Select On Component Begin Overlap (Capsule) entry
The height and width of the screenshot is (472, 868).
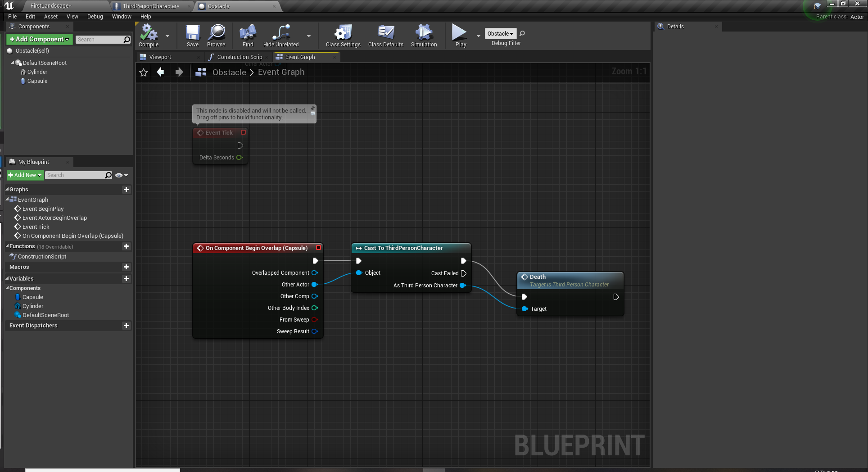tap(72, 236)
